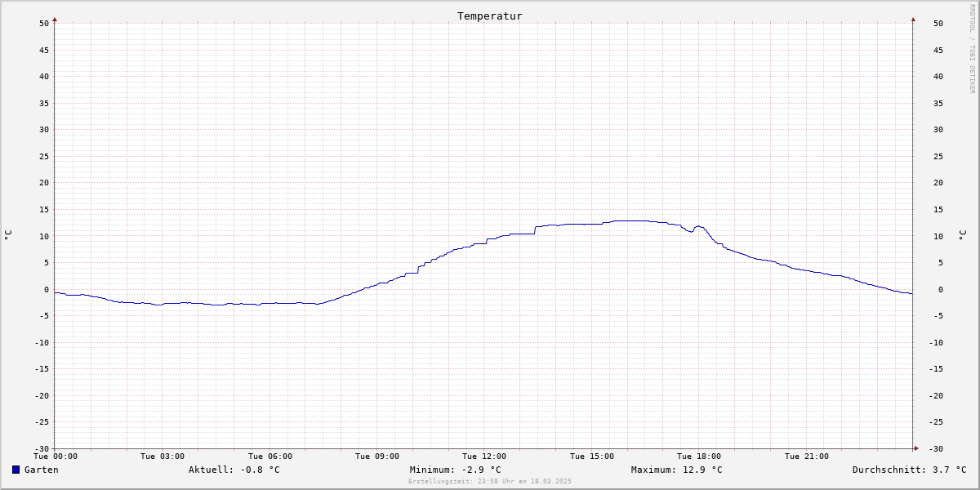
Task: Click the 25 label on the right axis
Action: point(938,156)
